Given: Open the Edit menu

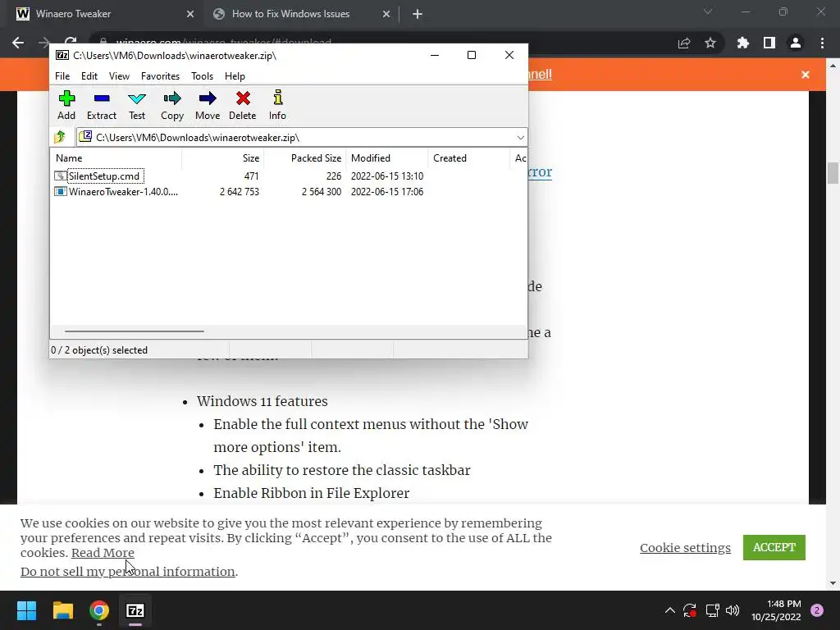Looking at the screenshot, I should click(89, 76).
